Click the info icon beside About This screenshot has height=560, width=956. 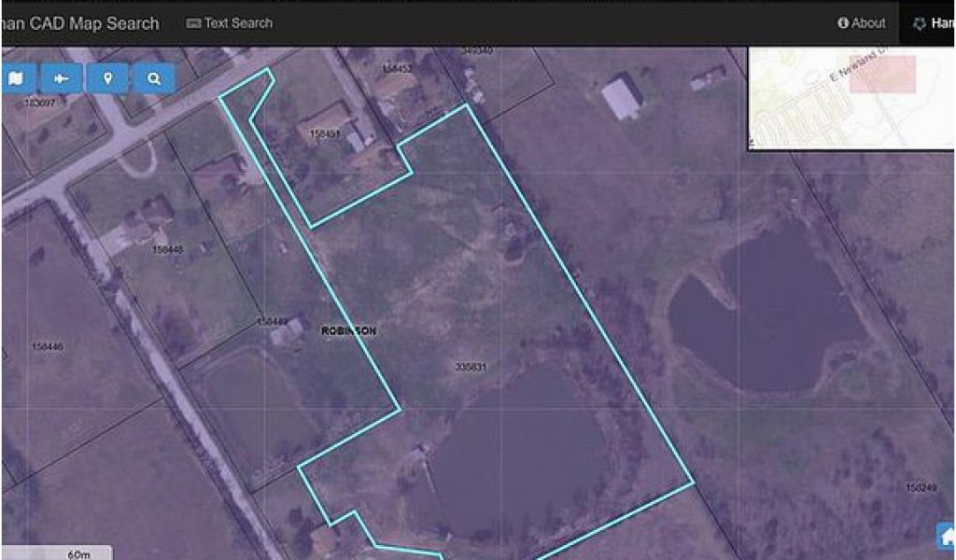click(x=843, y=23)
